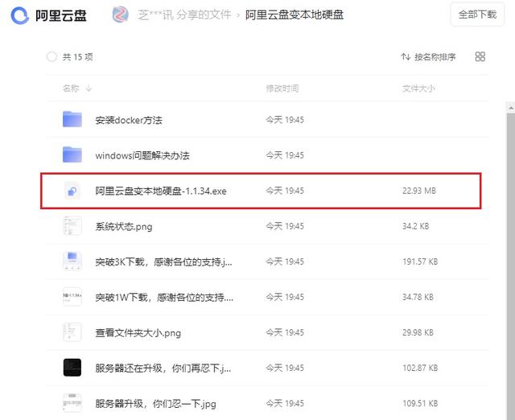Click the 文件大小 column header
Viewport: 515px width, 420px height.
[418, 89]
